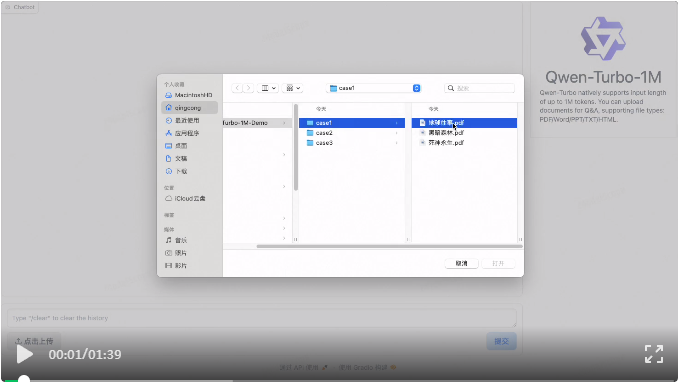
Task: Click the Cancel button in file dialog
Action: 461,263
